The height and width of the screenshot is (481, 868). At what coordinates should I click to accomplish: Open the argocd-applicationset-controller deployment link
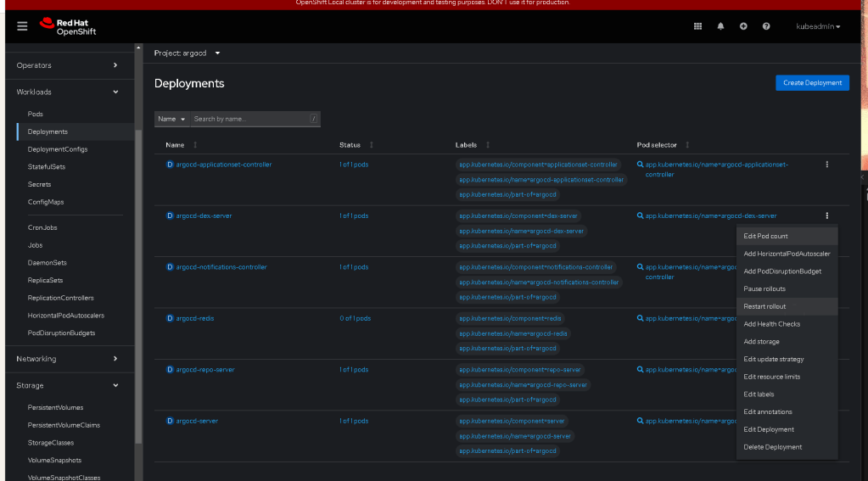[x=224, y=165]
